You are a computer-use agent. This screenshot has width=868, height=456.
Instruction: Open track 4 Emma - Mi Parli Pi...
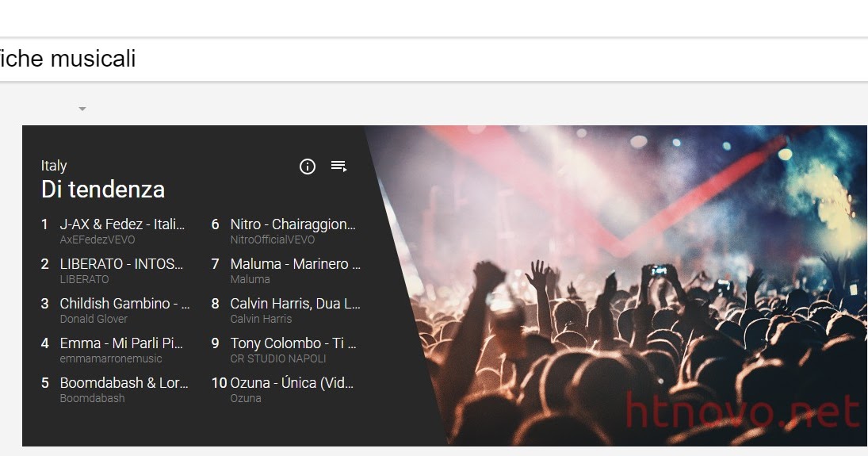point(121,343)
